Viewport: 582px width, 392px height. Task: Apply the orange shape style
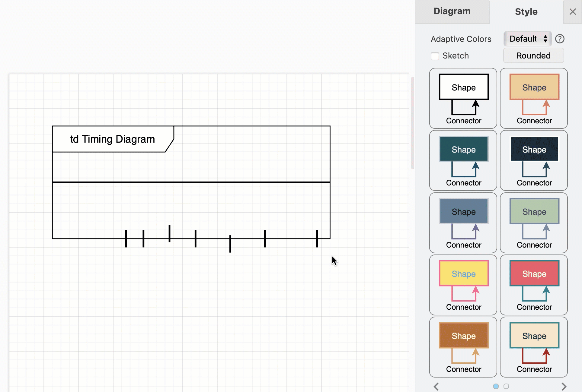[x=534, y=98]
